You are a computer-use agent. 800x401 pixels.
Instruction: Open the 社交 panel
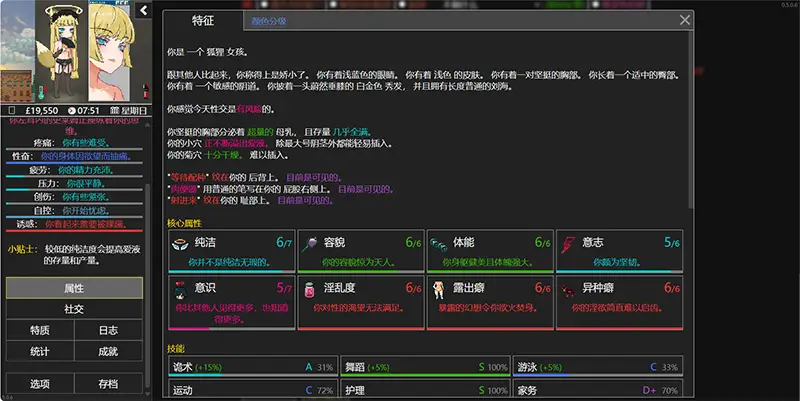click(74, 309)
